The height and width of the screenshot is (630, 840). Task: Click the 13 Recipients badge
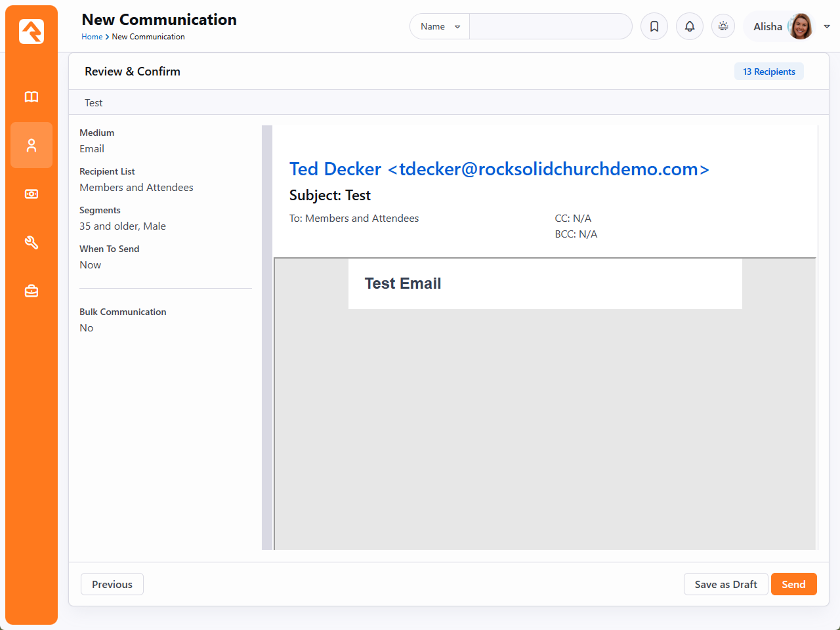768,72
